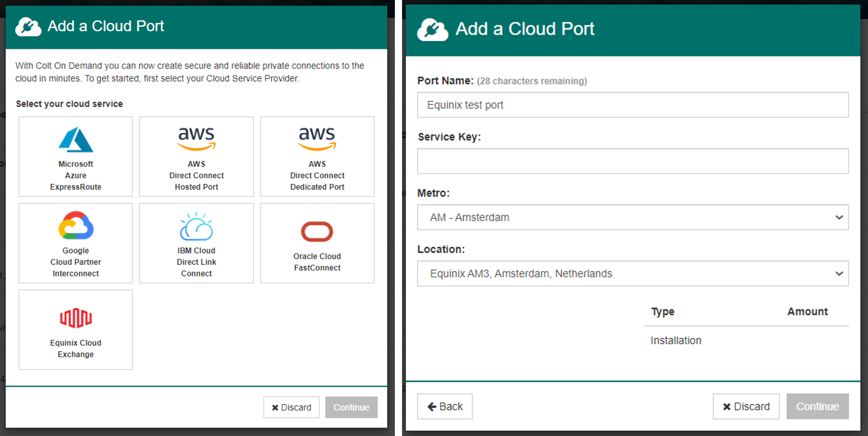Pick the AWS Direct Connect Dedicated Port logo
Viewport: 868px width, 436px height.
317,139
